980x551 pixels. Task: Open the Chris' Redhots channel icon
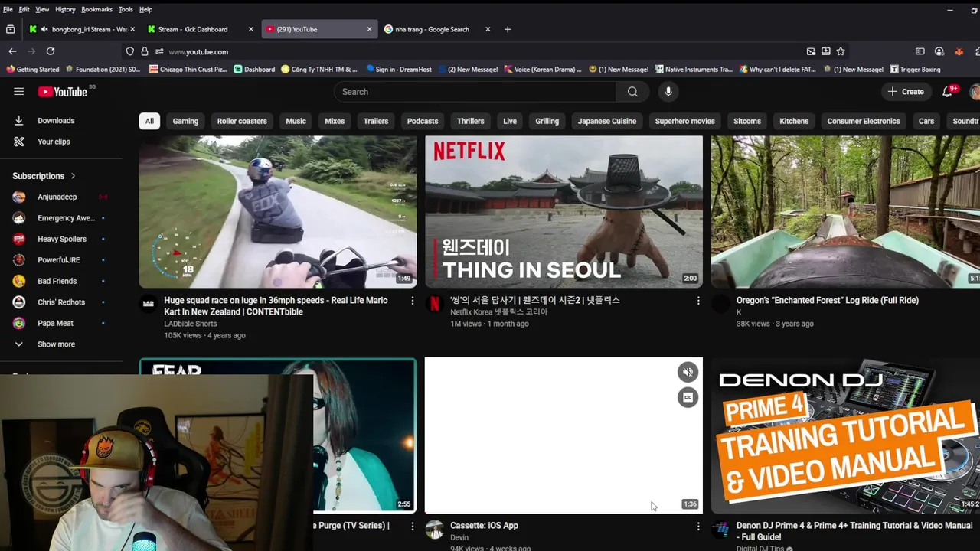pos(19,302)
